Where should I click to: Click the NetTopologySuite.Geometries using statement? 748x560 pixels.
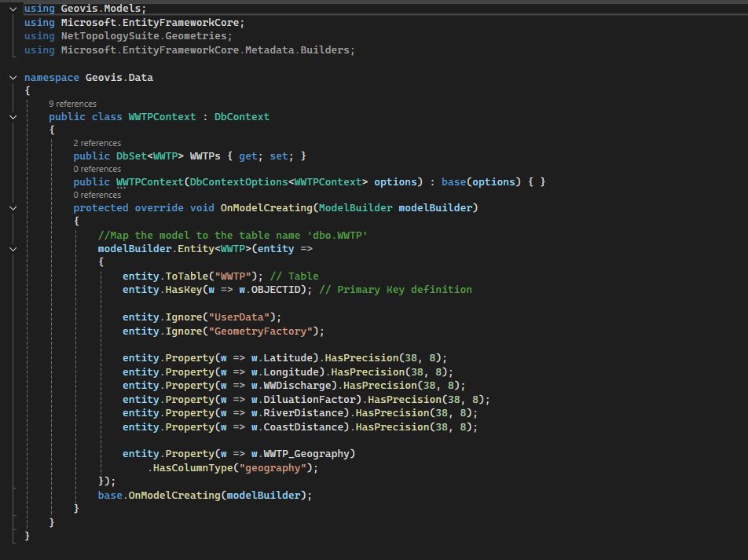click(x=146, y=36)
